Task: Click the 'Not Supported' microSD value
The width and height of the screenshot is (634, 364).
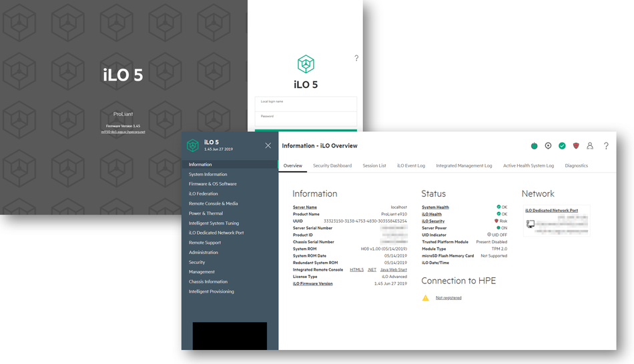Action: coord(494,256)
